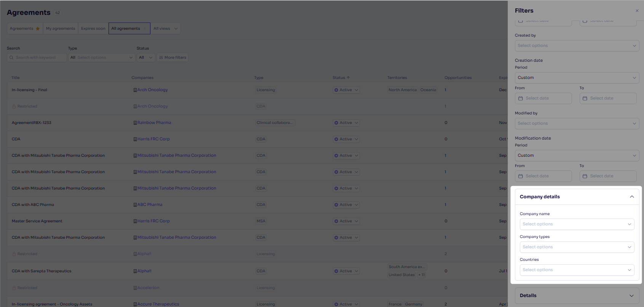Viewport: 644px width, 307px height.
Task: Switch to the My agreements tab
Action: point(61,29)
